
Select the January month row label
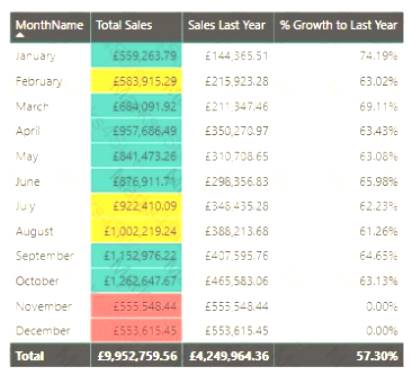coord(35,56)
